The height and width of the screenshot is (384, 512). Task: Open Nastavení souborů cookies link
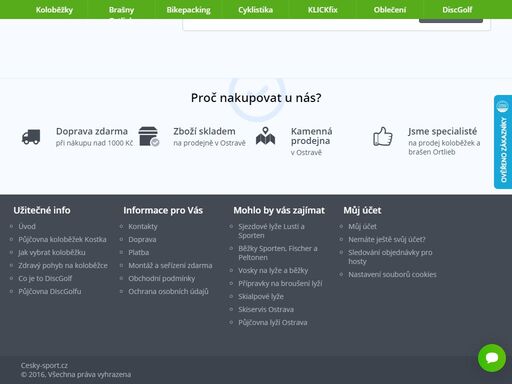pos(392,274)
